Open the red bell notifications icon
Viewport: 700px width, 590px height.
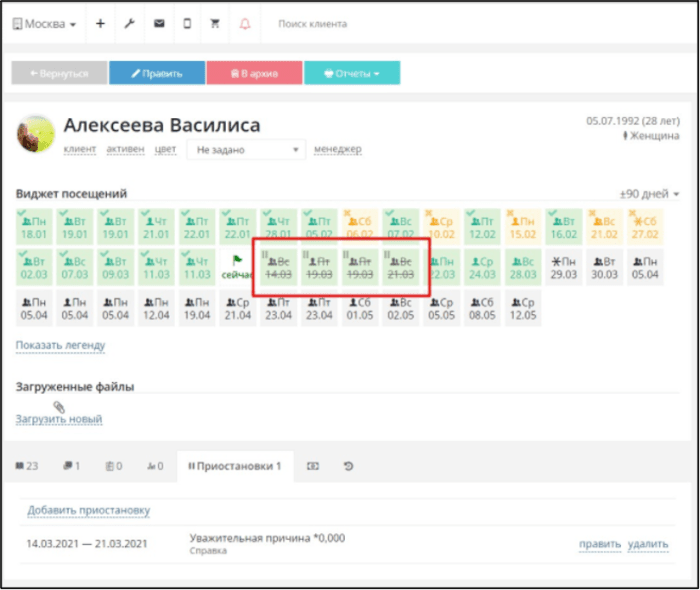tap(245, 24)
